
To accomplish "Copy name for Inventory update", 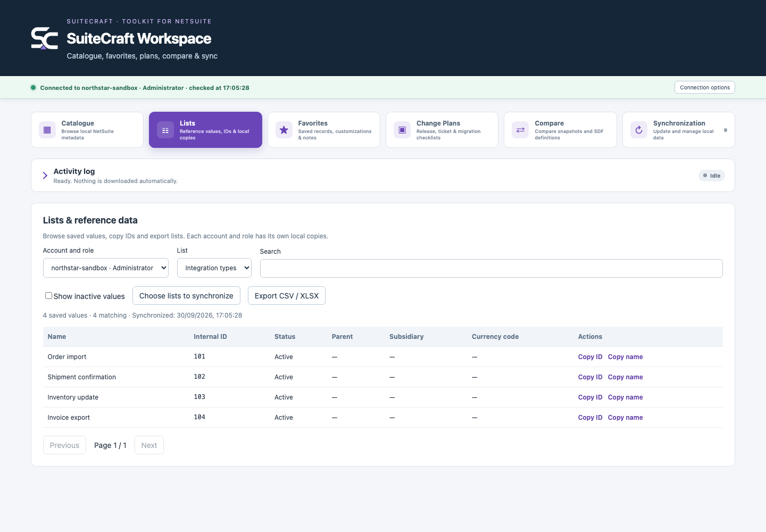I will (626, 397).
